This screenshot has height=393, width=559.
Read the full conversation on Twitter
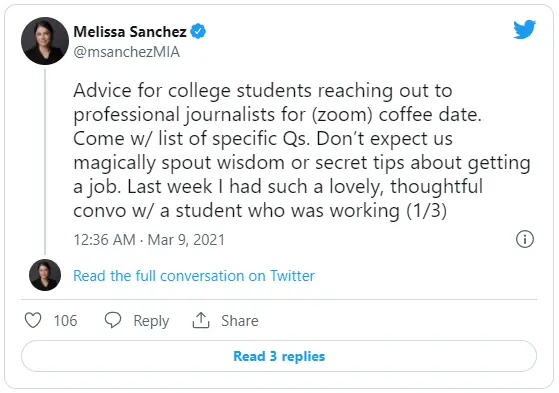click(x=194, y=276)
